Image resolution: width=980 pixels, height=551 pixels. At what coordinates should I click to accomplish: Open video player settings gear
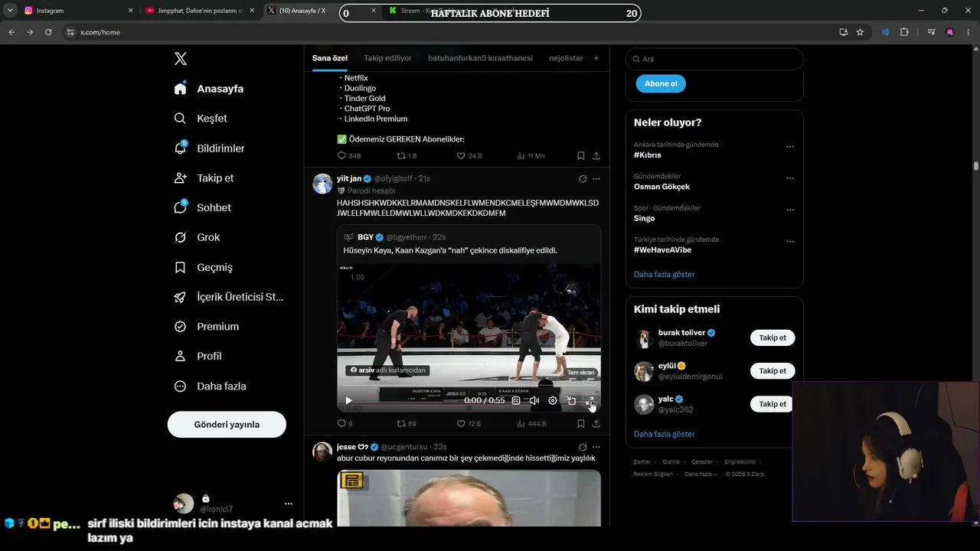[553, 400]
